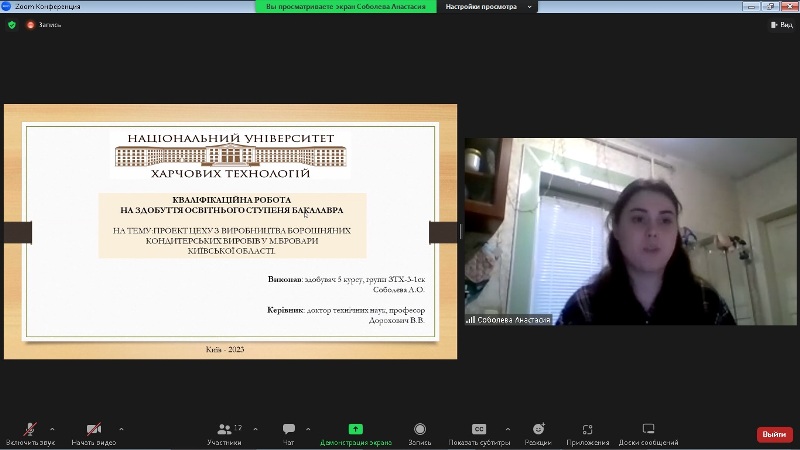800x450 pixels.
Task: Click green Демонстрация экрана share button
Action: pyautogui.click(x=356, y=435)
